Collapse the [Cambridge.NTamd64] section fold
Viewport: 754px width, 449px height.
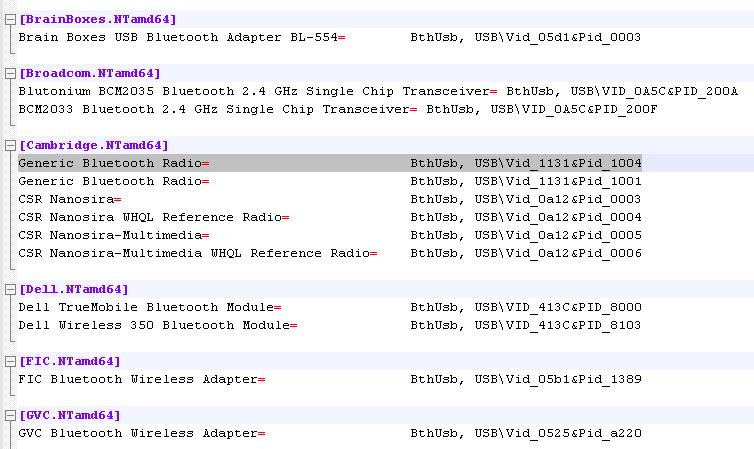click(x=10, y=146)
